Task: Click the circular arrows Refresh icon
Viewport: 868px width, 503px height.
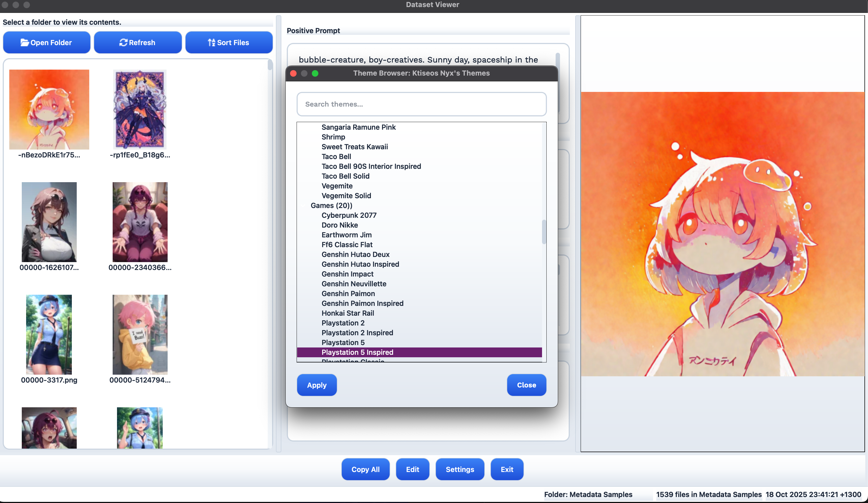Action: (123, 42)
